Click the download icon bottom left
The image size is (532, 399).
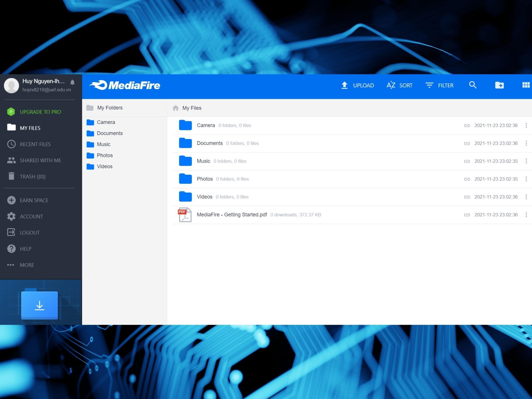(39, 304)
